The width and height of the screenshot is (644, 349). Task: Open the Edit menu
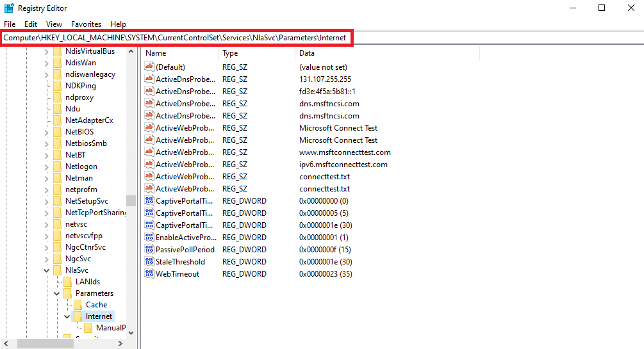(31, 24)
